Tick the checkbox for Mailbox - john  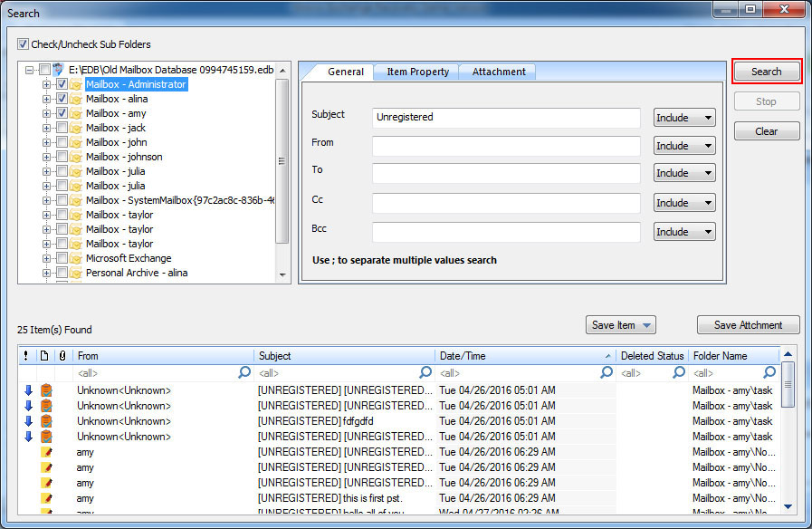[62, 142]
